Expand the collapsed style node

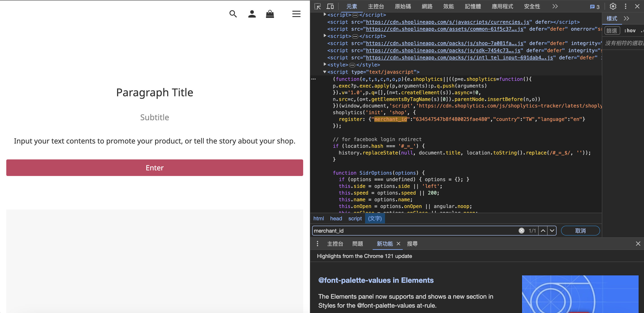[x=325, y=64]
